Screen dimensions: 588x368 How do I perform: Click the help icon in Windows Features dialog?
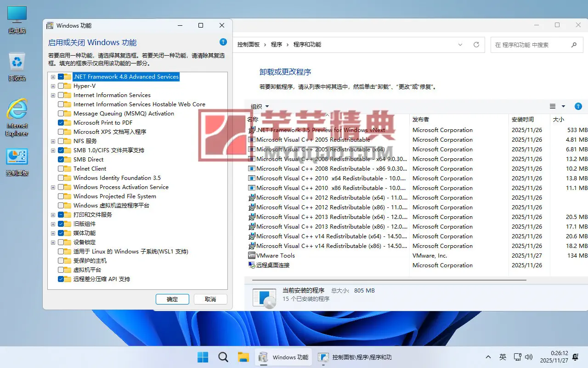pos(223,42)
